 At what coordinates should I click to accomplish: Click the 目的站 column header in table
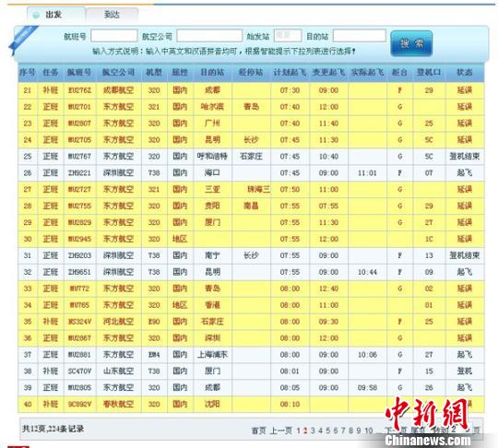pos(212,73)
